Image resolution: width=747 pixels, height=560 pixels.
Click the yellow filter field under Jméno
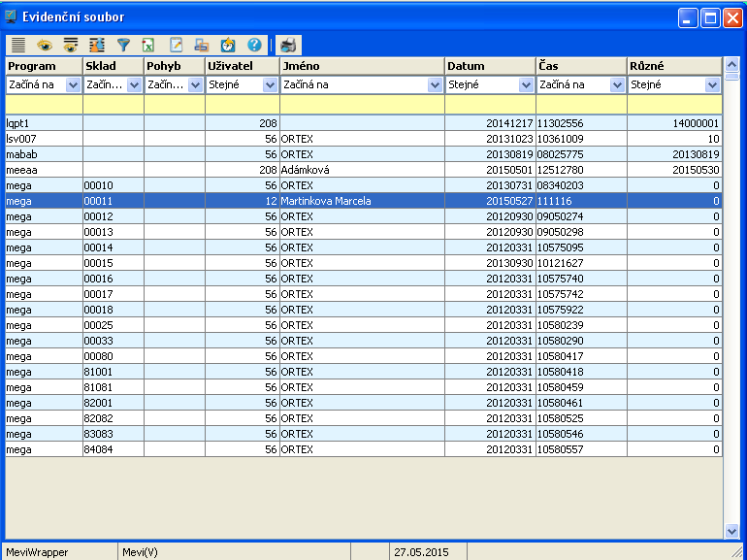pyautogui.click(x=362, y=104)
